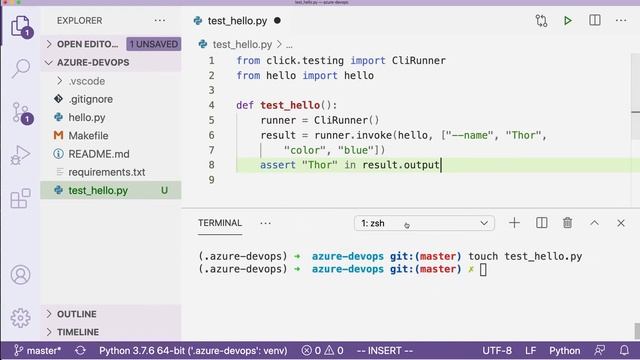Image resolution: width=640 pixels, height=360 pixels.
Task: Open the Extensions view
Action: pos(20,198)
